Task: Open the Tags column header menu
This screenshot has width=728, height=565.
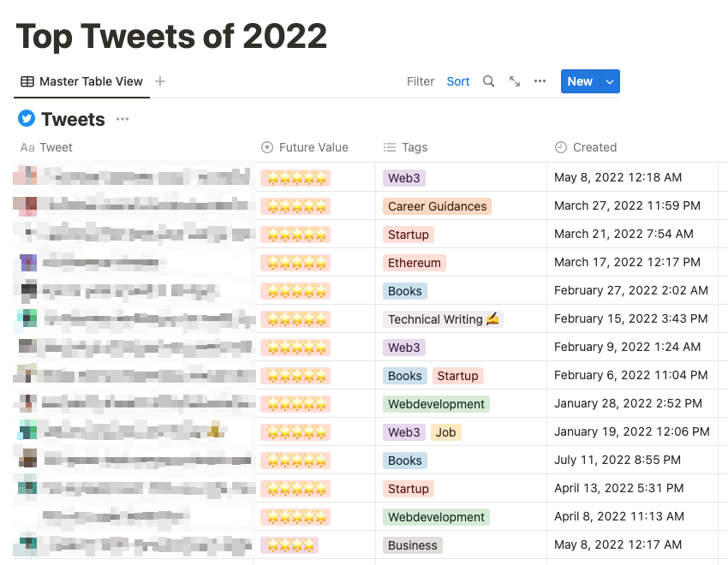Action: point(405,147)
